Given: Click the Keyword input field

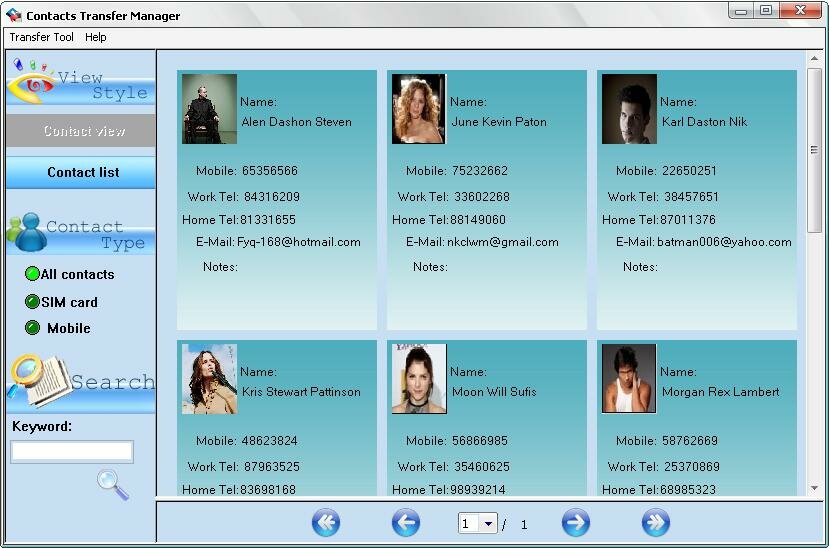Looking at the screenshot, I should (x=72, y=452).
